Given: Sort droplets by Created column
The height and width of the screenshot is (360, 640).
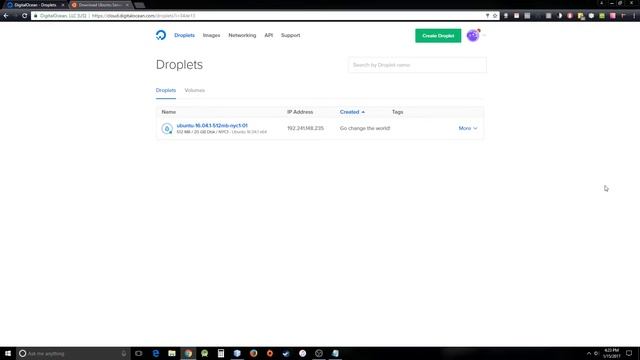Looking at the screenshot, I should [x=352, y=112].
